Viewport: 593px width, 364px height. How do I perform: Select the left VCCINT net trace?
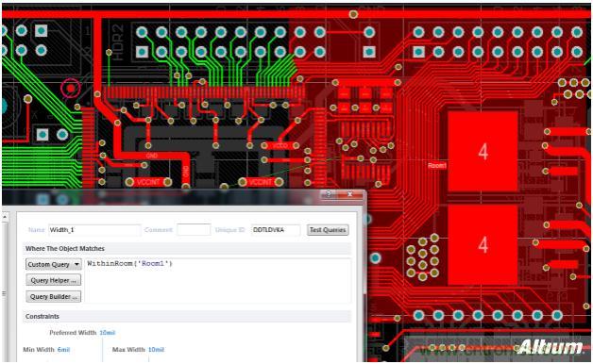[148, 182]
